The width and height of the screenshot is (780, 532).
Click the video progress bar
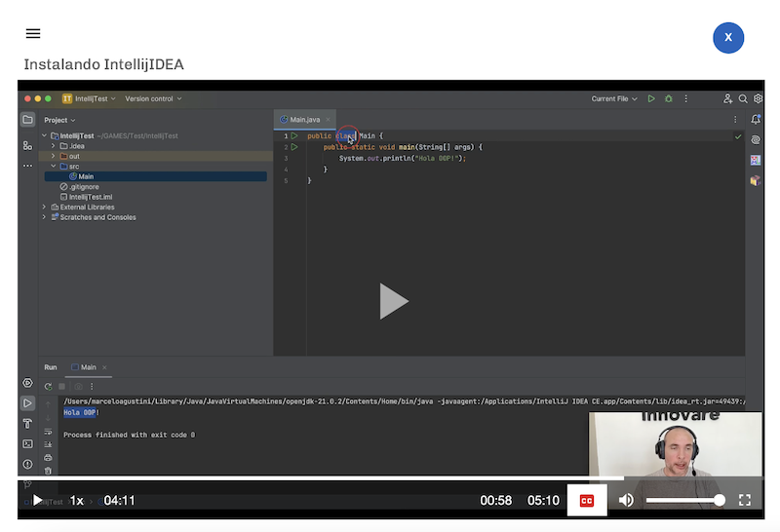(x=390, y=478)
